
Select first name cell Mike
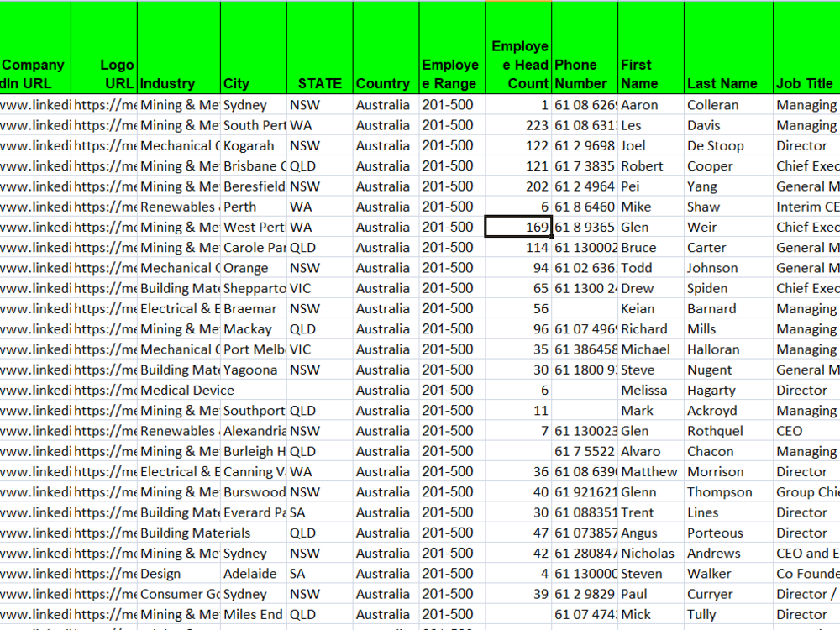click(651, 207)
